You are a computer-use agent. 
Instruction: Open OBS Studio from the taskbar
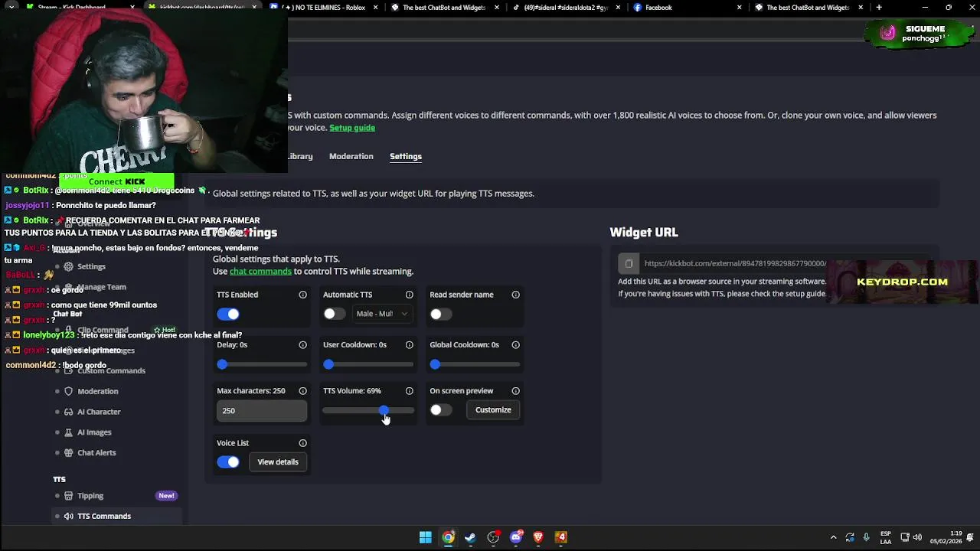(x=493, y=537)
